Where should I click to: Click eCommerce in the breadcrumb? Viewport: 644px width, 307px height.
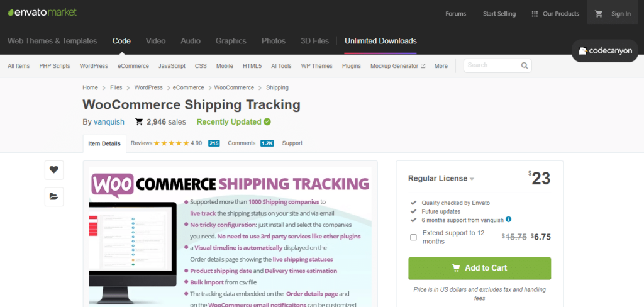pos(189,87)
